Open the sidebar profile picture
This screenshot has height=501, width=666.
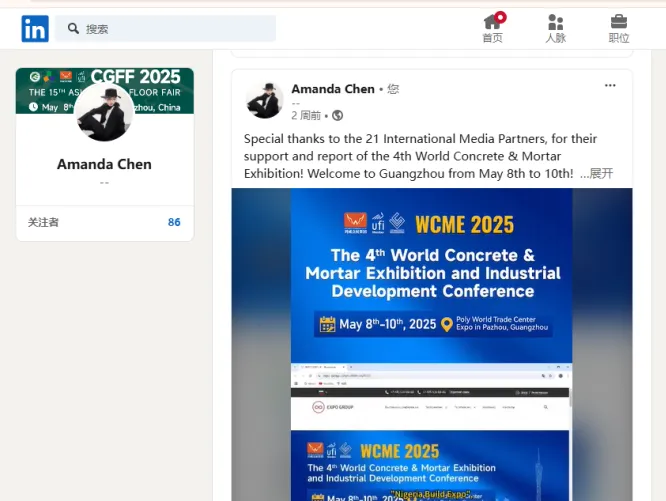pos(104,112)
